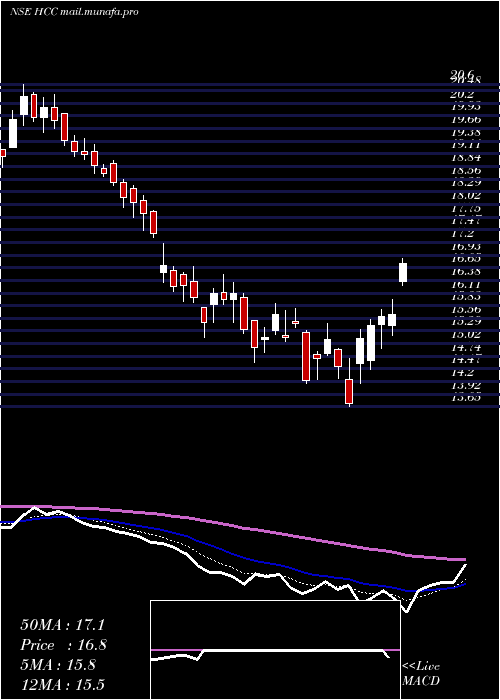Viewport: 500px width, 700px height.
Task: Click the 15.56 price axis label
Action: (x=466, y=309)
